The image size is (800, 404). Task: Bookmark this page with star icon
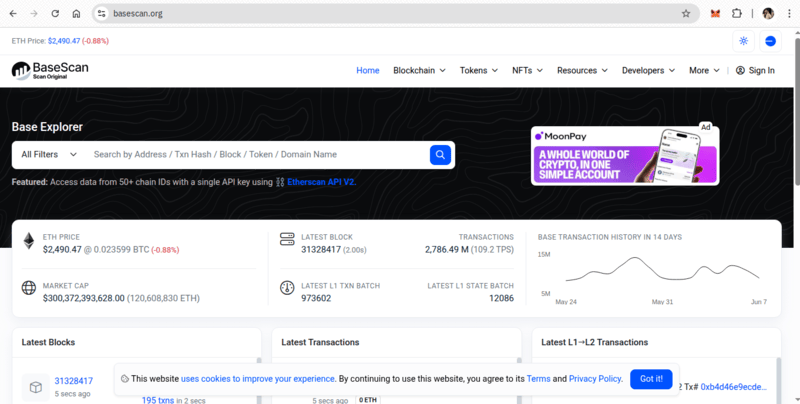(686, 14)
